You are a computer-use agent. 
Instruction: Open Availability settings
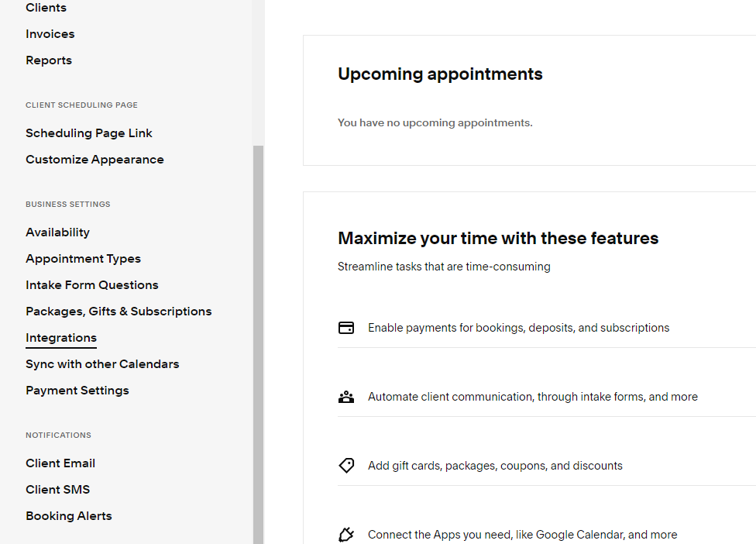click(x=57, y=232)
